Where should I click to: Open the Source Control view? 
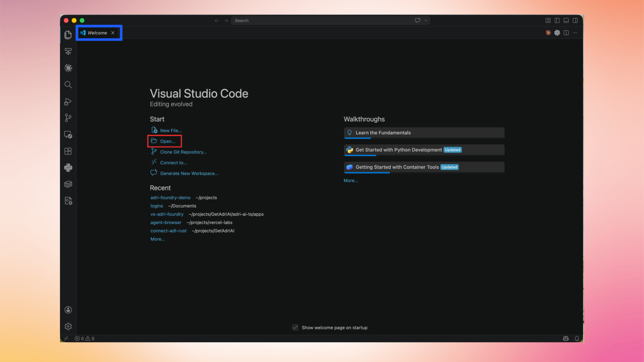tap(68, 118)
